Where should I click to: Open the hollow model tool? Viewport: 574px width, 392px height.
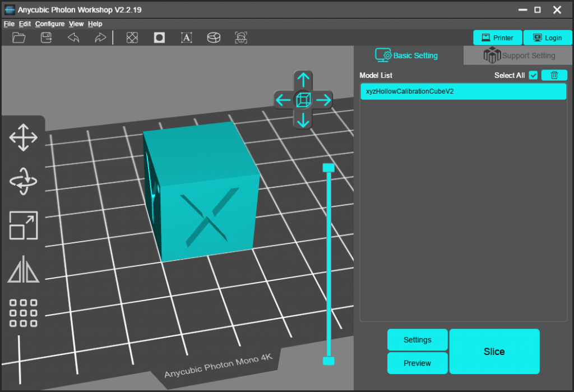pos(132,38)
